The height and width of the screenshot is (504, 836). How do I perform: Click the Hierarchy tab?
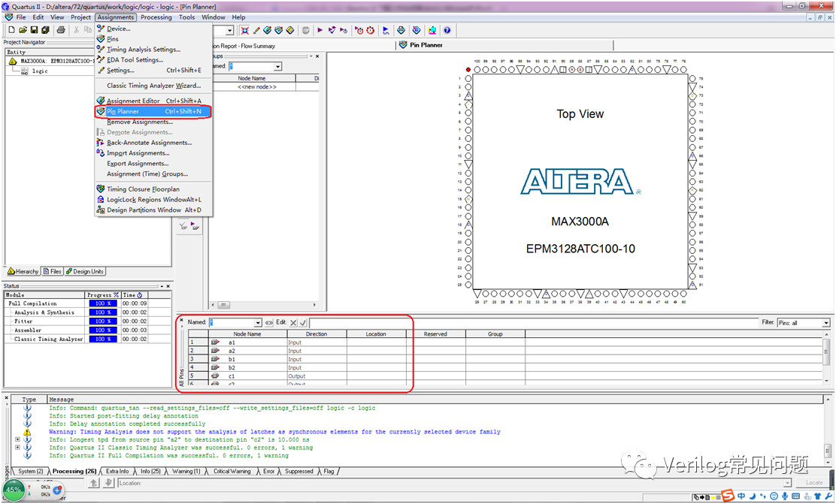tap(23, 271)
